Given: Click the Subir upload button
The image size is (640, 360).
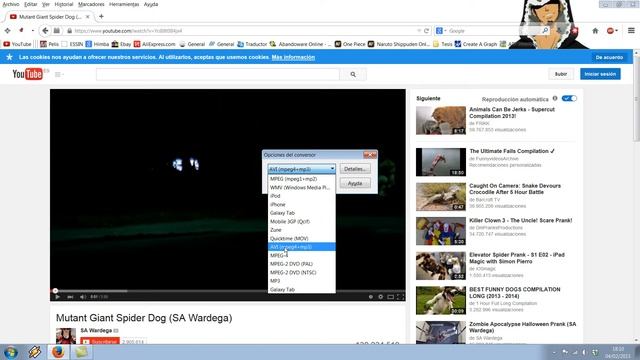Looking at the screenshot, I should click(x=561, y=74).
